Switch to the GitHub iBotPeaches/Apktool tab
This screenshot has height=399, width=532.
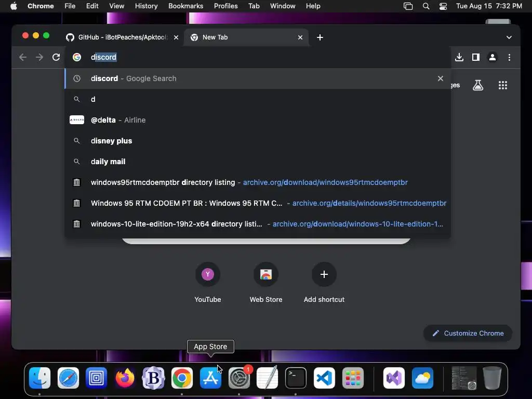[x=122, y=37]
